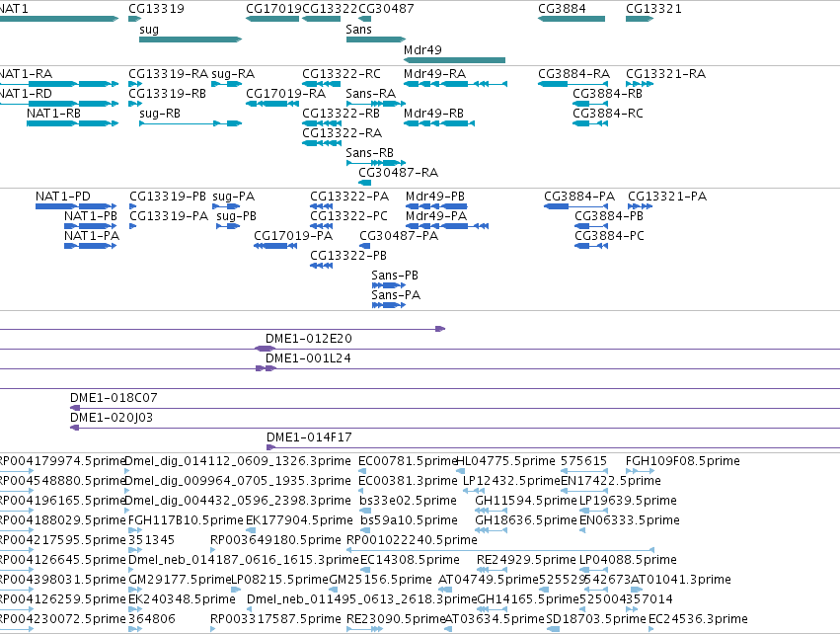The width and height of the screenshot is (840, 634).
Task: Select the EC24536.3prime EST label
Action: click(x=698, y=619)
